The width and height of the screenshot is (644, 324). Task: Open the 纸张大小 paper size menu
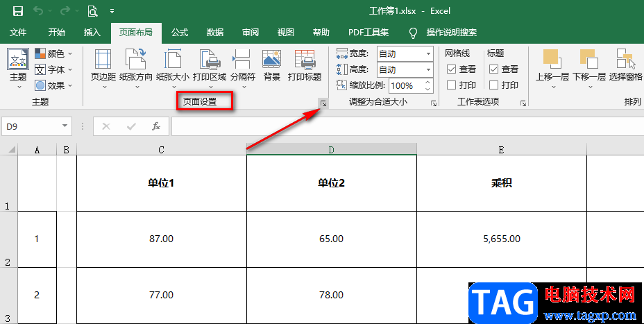click(173, 69)
